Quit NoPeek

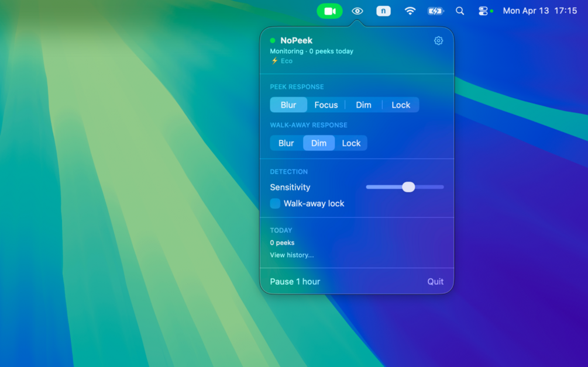point(435,282)
